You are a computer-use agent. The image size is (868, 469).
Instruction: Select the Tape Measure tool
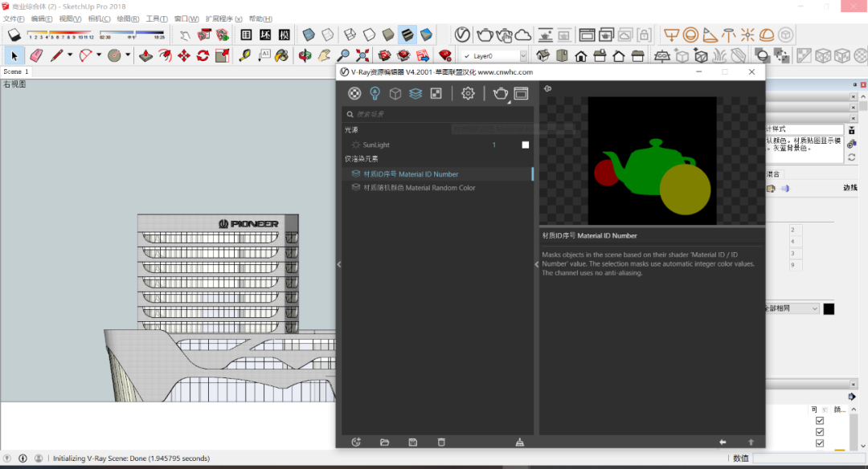(244, 56)
